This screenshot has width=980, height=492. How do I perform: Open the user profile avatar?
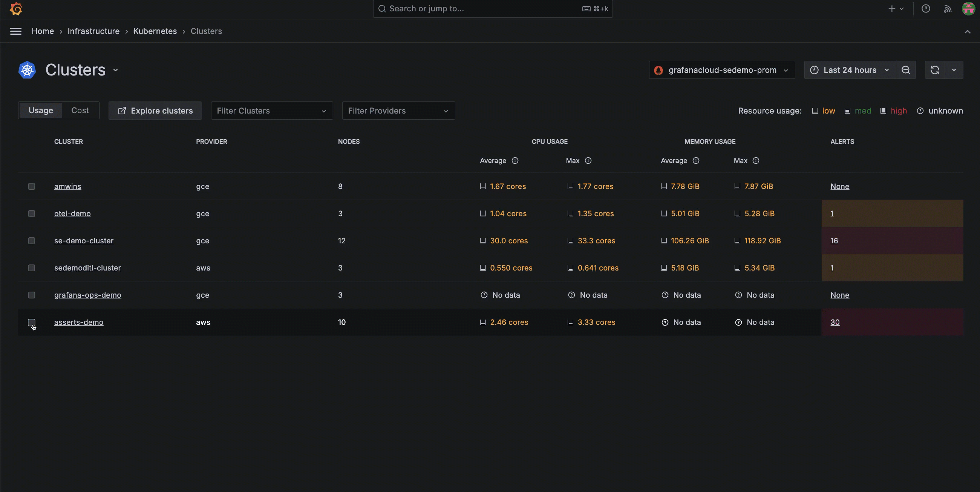(x=968, y=8)
